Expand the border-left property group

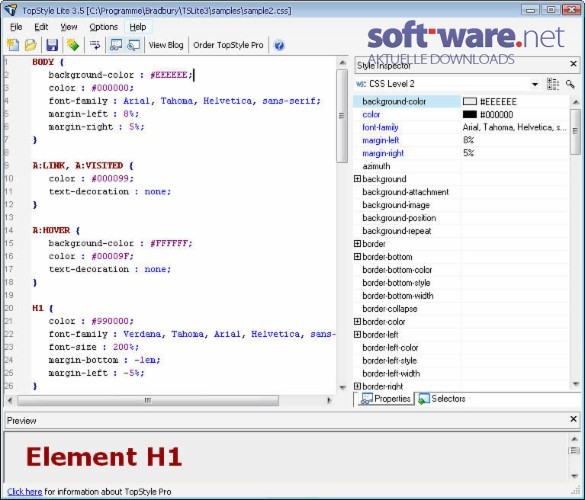pos(357,335)
